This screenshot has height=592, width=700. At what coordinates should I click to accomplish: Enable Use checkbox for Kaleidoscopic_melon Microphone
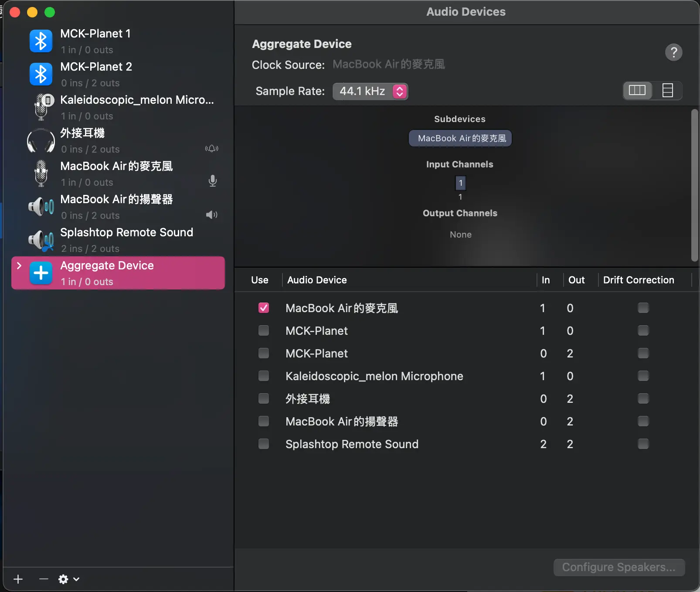click(x=264, y=376)
